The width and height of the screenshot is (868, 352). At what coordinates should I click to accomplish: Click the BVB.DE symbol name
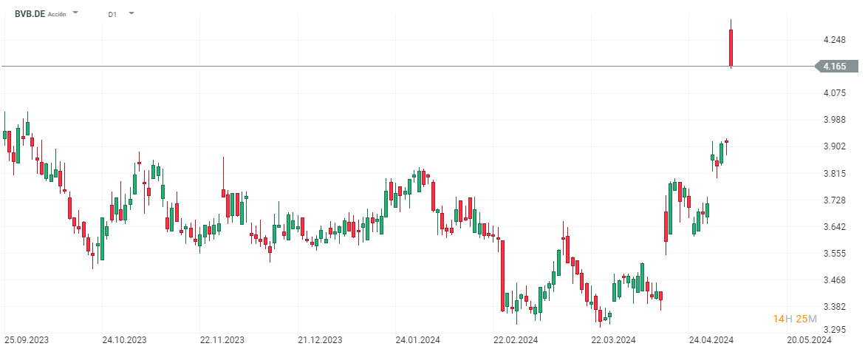(x=30, y=13)
